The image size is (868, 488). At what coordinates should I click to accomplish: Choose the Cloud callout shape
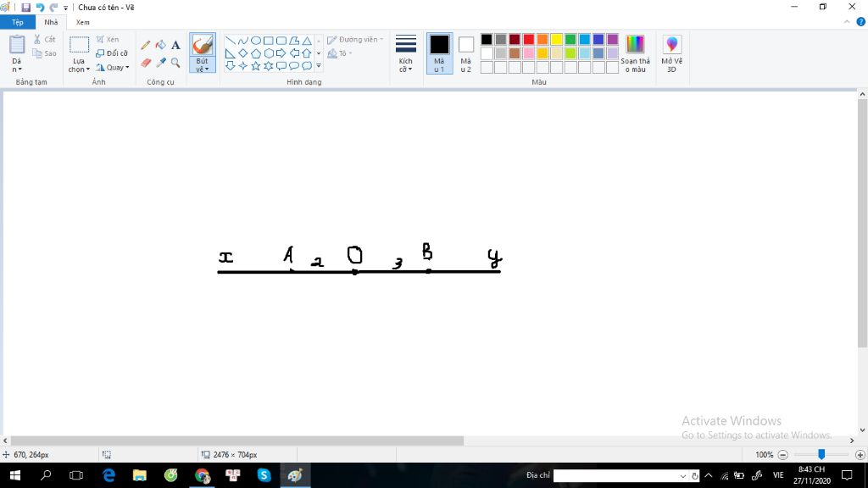point(307,66)
